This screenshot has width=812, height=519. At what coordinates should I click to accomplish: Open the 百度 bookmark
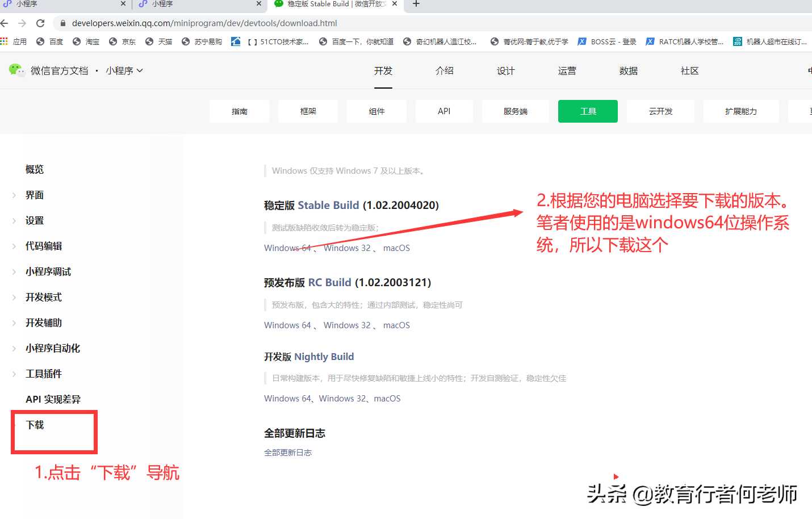tap(50, 41)
